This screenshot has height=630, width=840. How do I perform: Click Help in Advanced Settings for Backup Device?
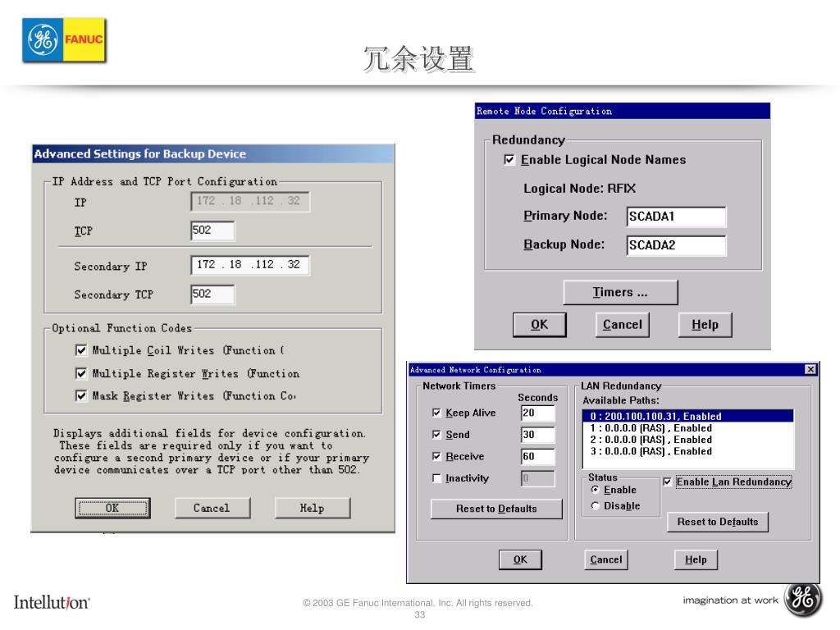pyautogui.click(x=313, y=508)
